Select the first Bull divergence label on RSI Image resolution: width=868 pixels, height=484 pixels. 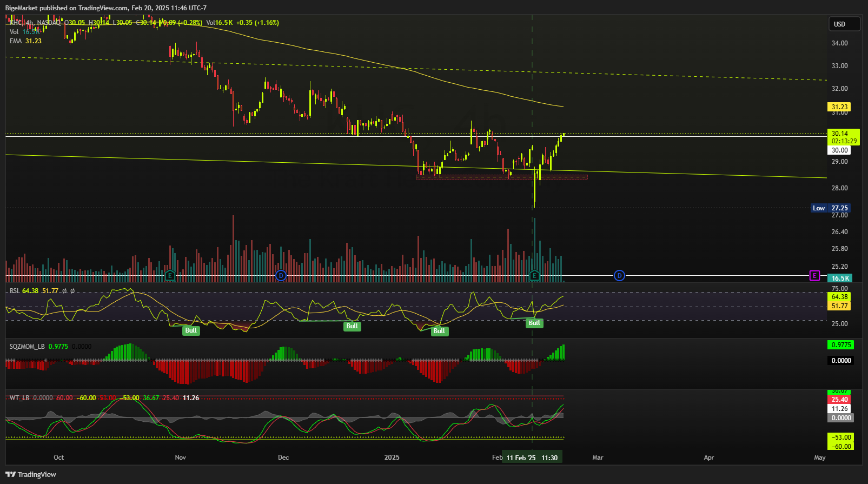click(x=191, y=330)
